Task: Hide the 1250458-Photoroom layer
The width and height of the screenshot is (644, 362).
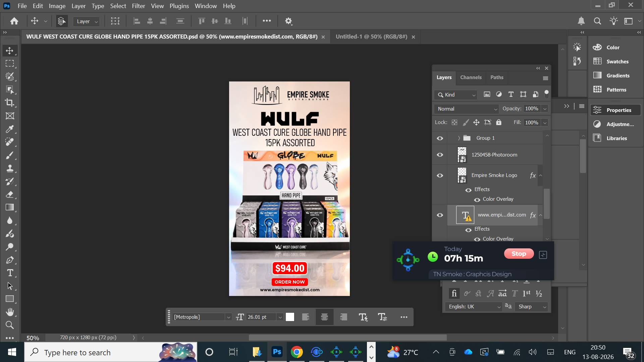Action: 440,155
